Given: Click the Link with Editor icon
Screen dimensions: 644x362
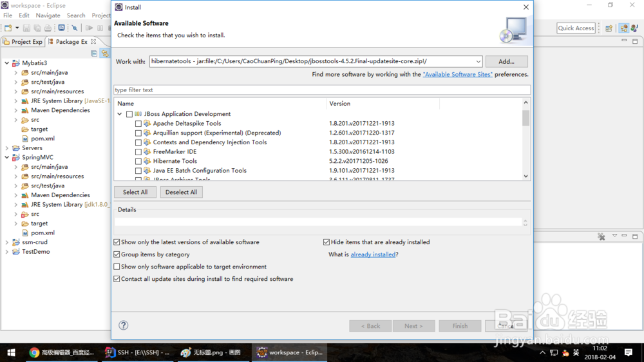Looking at the screenshot, I should tap(105, 53).
